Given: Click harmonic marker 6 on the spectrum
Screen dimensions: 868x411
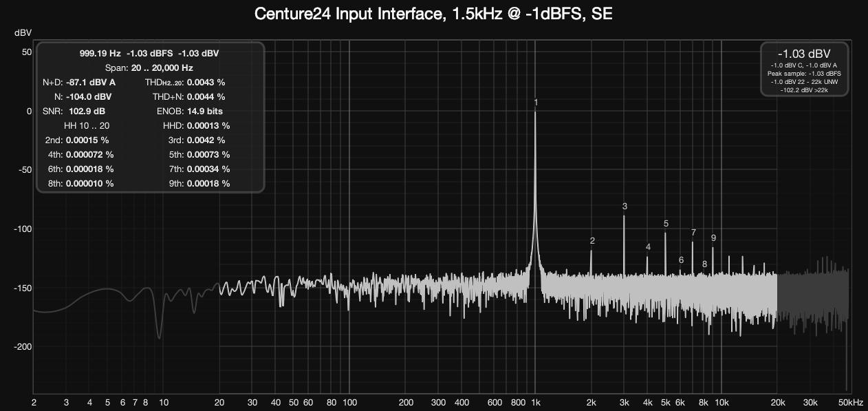Looking at the screenshot, I should [681, 260].
